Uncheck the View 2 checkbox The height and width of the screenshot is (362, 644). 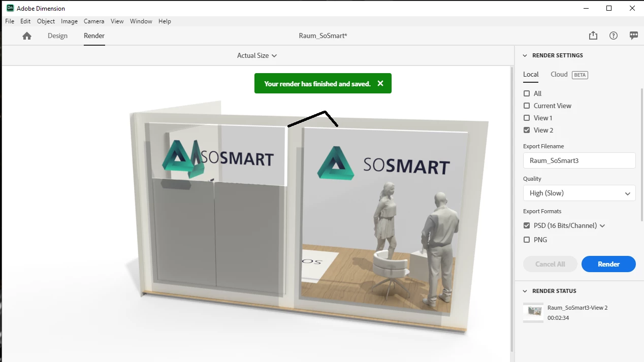pyautogui.click(x=527, y=130)
